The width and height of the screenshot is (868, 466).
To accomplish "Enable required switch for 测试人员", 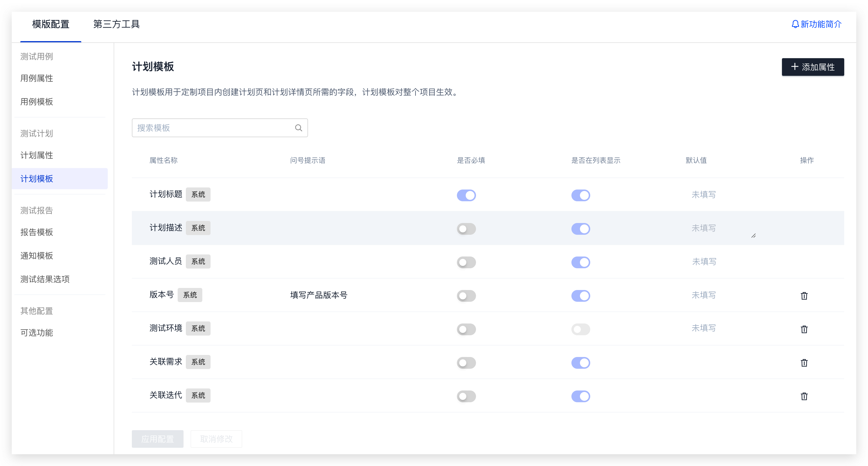I will pos(466,262).
